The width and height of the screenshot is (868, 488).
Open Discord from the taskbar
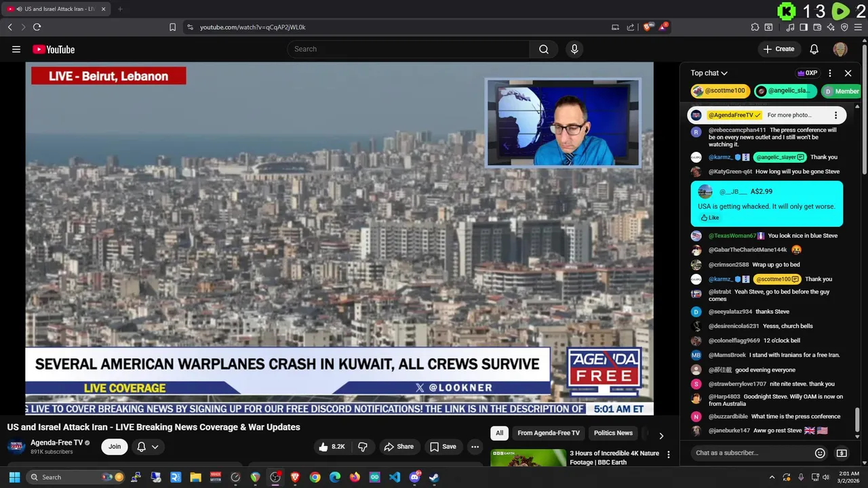414,477
